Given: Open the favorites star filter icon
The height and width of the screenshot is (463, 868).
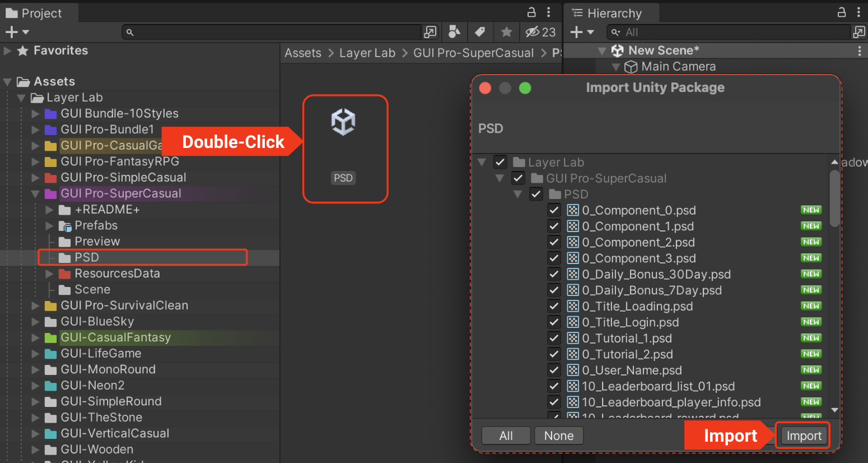Looking at the screenshot, I should point(506,32).
